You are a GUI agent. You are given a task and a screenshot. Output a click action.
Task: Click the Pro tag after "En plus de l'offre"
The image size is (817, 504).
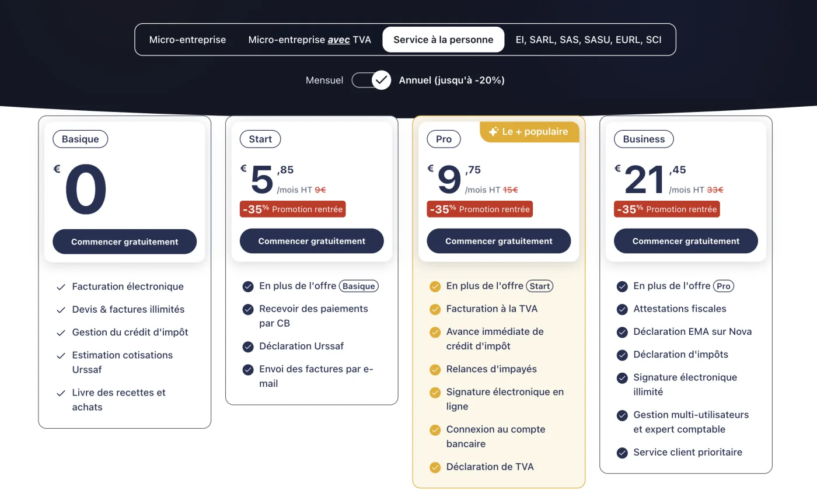tap(724, 286)
